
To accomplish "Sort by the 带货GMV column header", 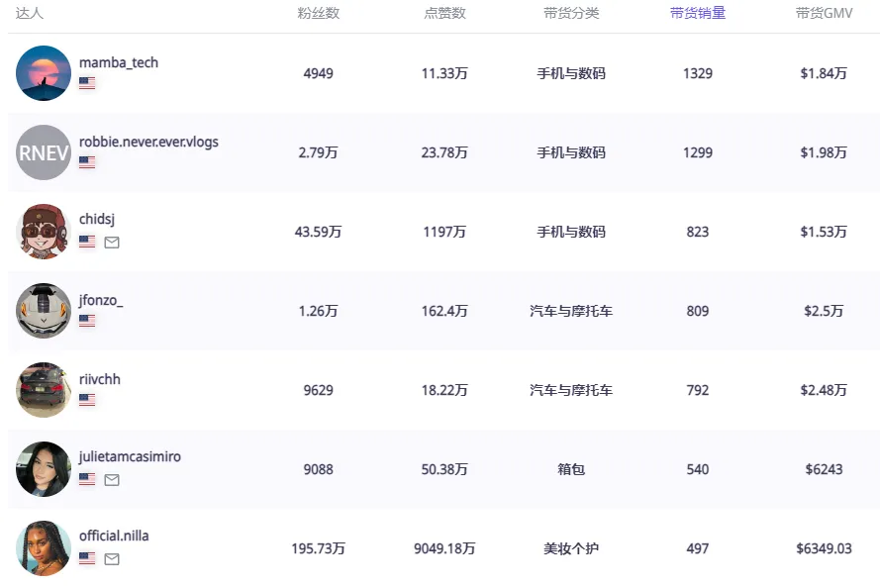I will [824, 14].
